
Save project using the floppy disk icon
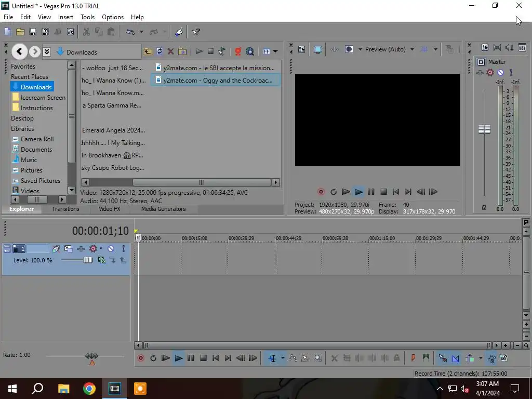(x=33, y=32)
